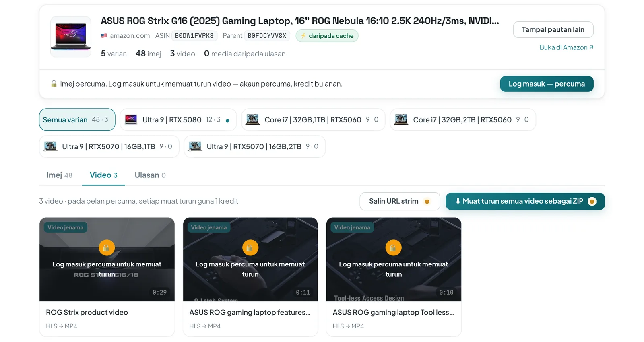This screenshot has height=342, width=644.
Task: Click the Tampal pautan lain button
Action: (553, 29)
